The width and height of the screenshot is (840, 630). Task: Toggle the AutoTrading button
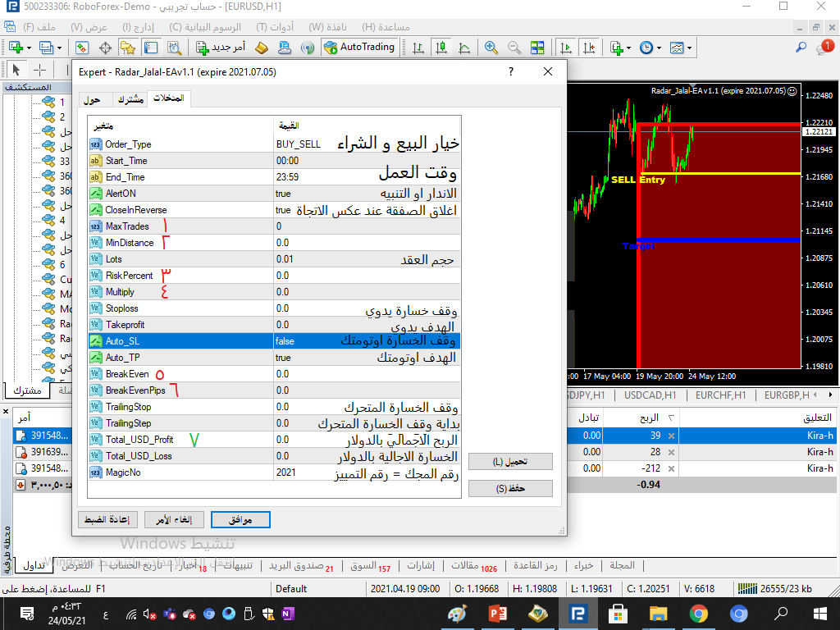click(x=359, y=48)
